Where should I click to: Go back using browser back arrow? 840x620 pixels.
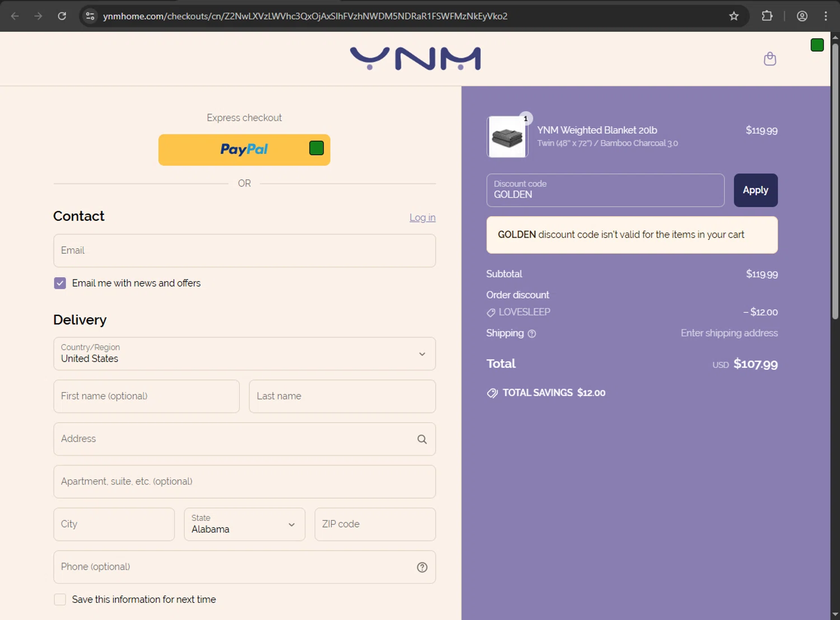(x=15, y=16)
